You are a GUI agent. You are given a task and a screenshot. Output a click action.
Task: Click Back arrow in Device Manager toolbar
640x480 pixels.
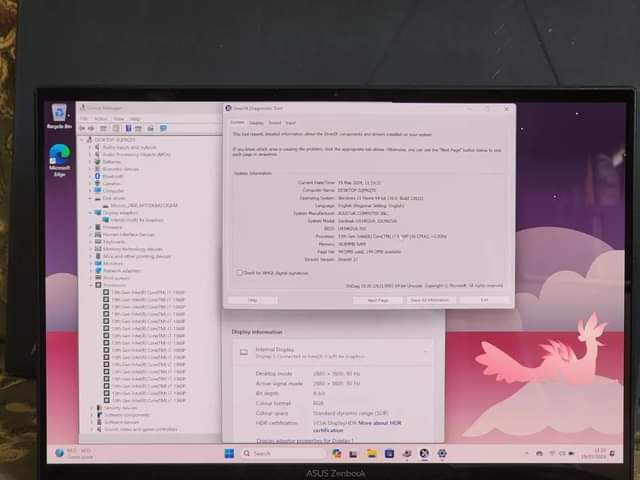point(82,129)
